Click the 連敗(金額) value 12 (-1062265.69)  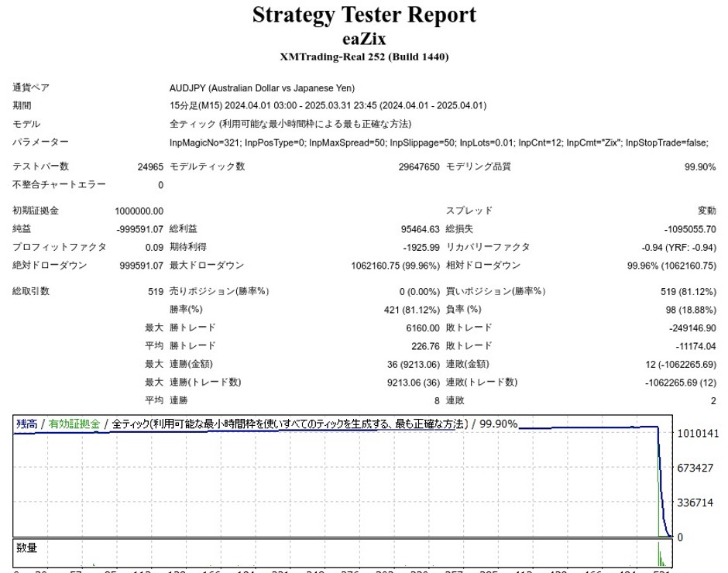(681, 365)
